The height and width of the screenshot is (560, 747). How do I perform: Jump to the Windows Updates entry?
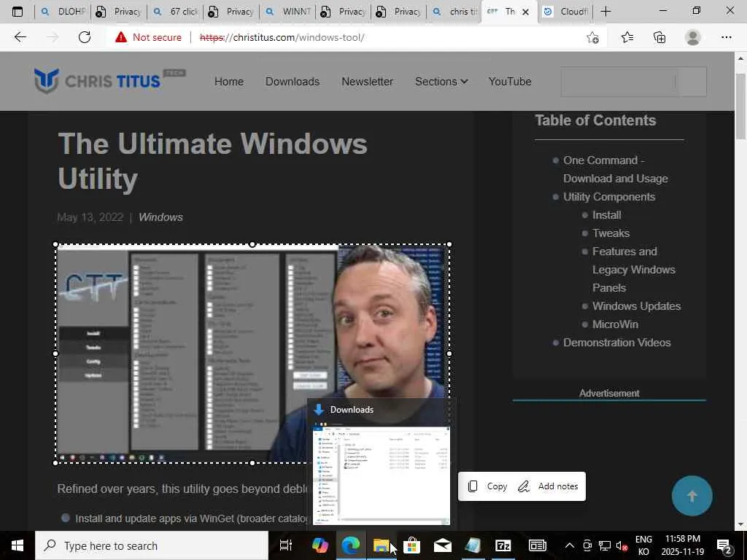[636, 306]
